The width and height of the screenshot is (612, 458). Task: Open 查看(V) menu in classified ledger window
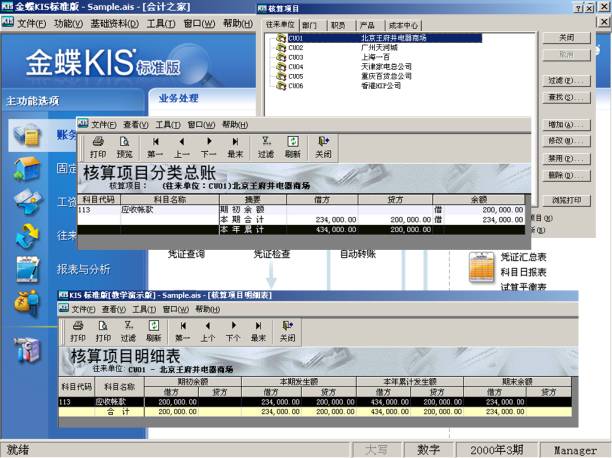click(x=136, y=125)
